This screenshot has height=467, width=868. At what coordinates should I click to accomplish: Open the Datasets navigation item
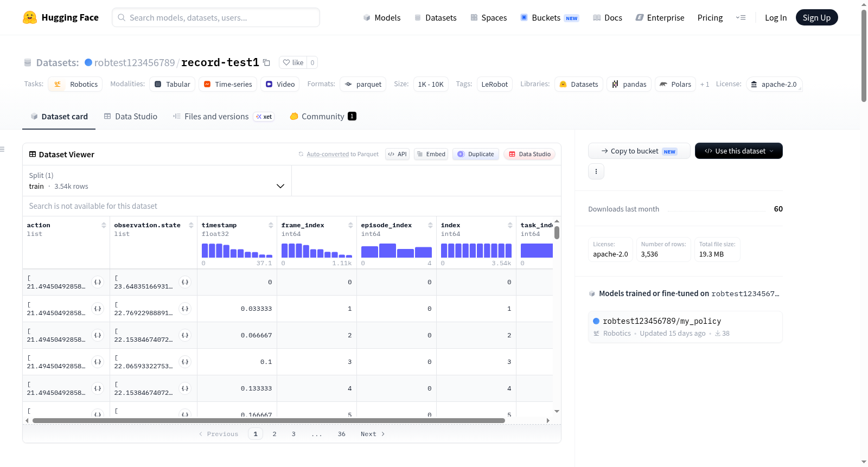435,17
